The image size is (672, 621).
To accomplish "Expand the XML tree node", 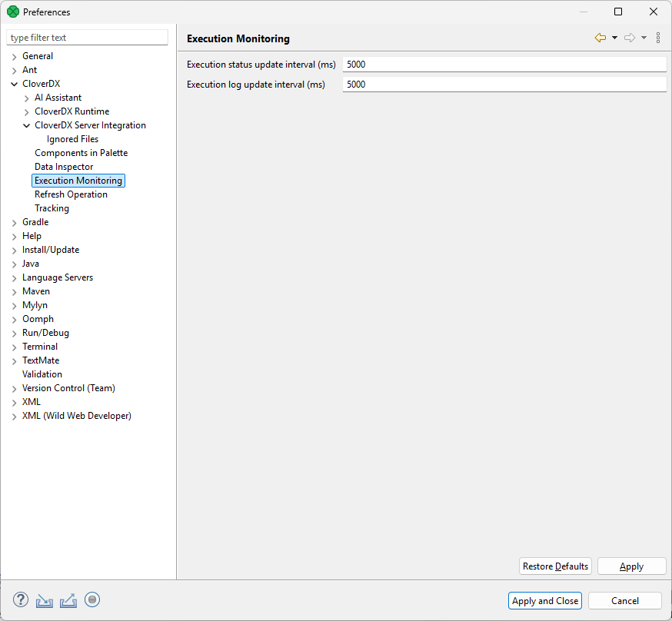I will (14, 403).
